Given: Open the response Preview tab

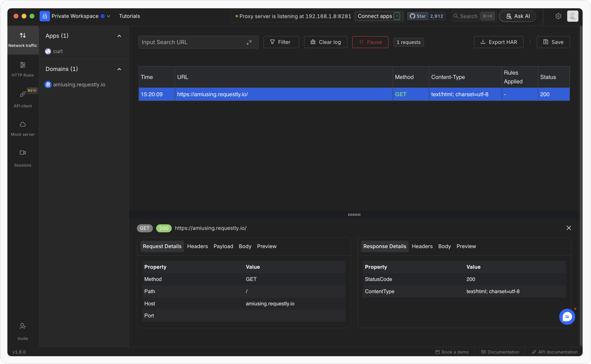Looking at the screenshot, I should coord(466,246).
